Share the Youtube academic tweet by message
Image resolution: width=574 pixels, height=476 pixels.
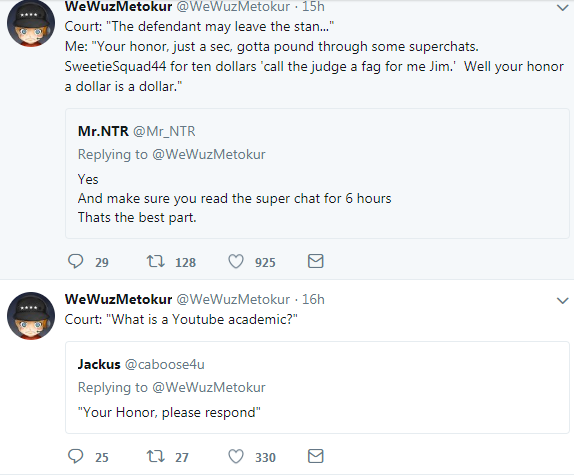tap(316, 456)
